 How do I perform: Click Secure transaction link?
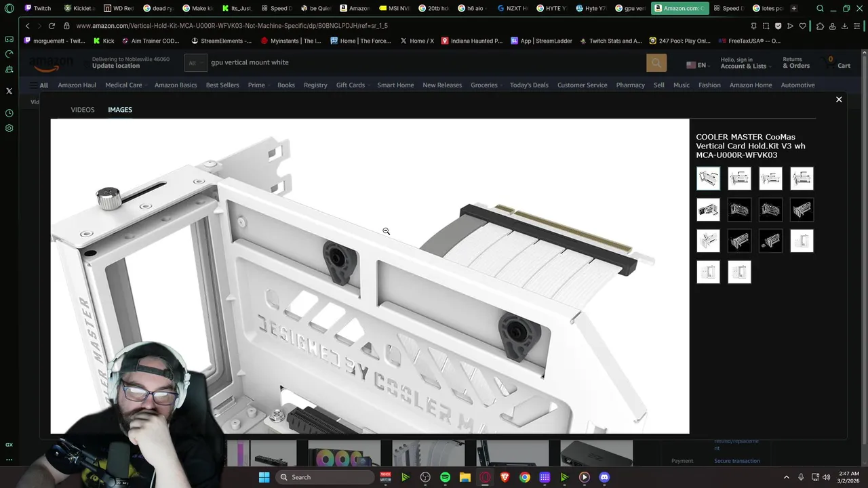point(736,461)
